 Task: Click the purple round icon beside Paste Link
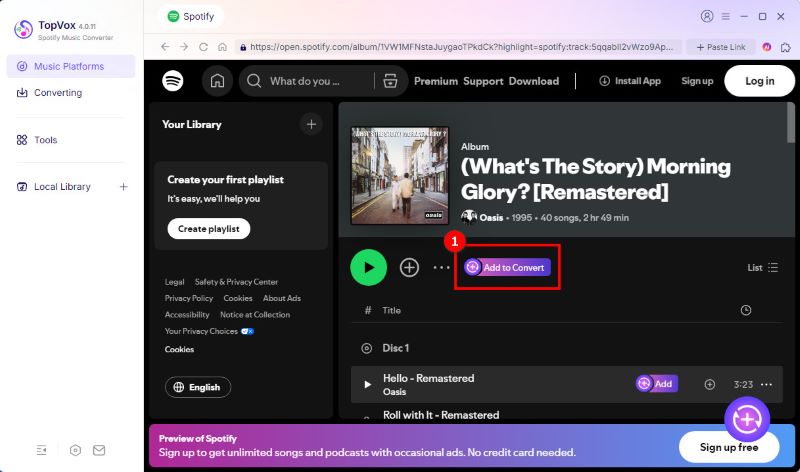click(766, 47)
